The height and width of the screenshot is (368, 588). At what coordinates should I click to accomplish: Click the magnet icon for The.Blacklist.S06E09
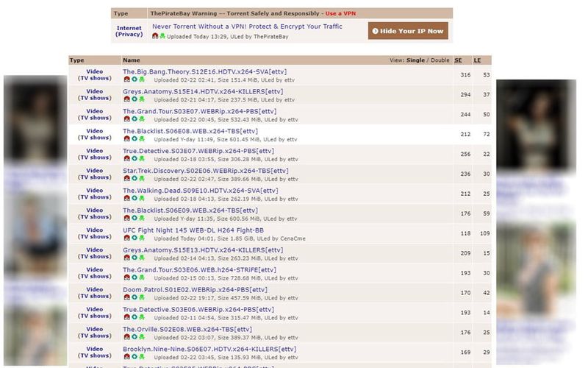[x=126, y=218]
